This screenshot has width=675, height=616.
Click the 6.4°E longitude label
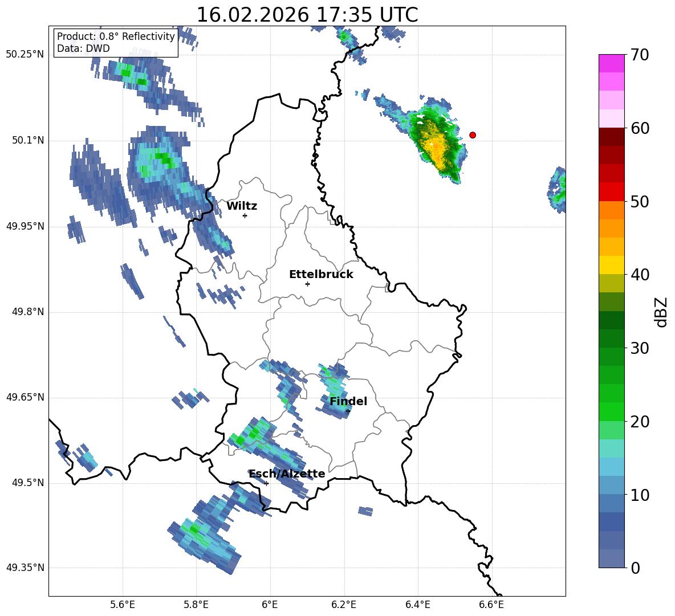point(417,605)
